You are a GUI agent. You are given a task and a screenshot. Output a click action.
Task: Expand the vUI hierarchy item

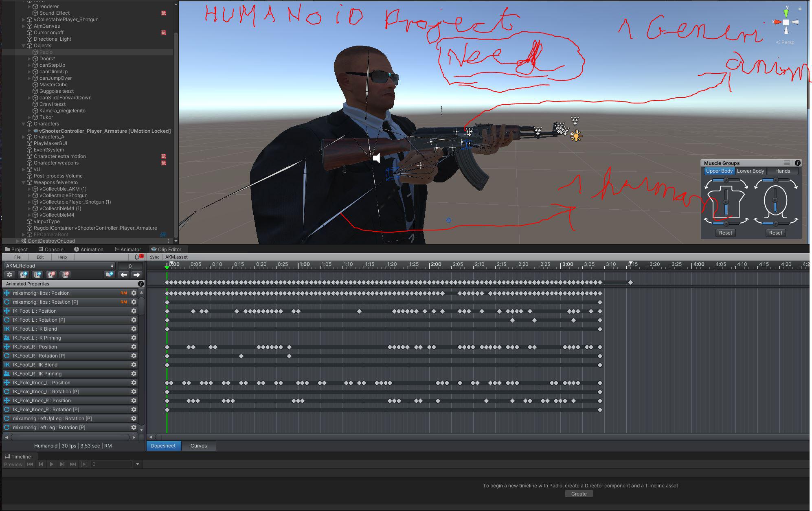(x=24, y=169)
